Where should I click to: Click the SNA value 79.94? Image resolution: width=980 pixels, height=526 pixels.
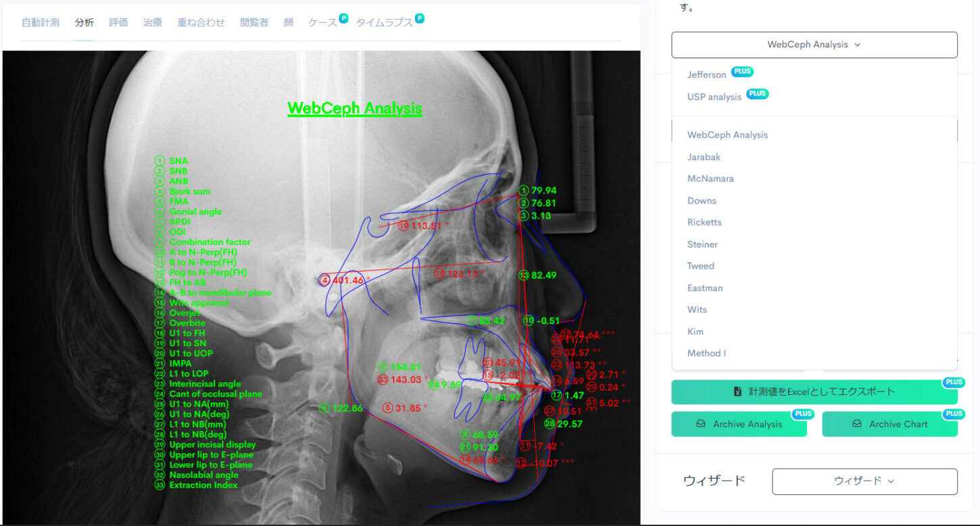[543, 190]
